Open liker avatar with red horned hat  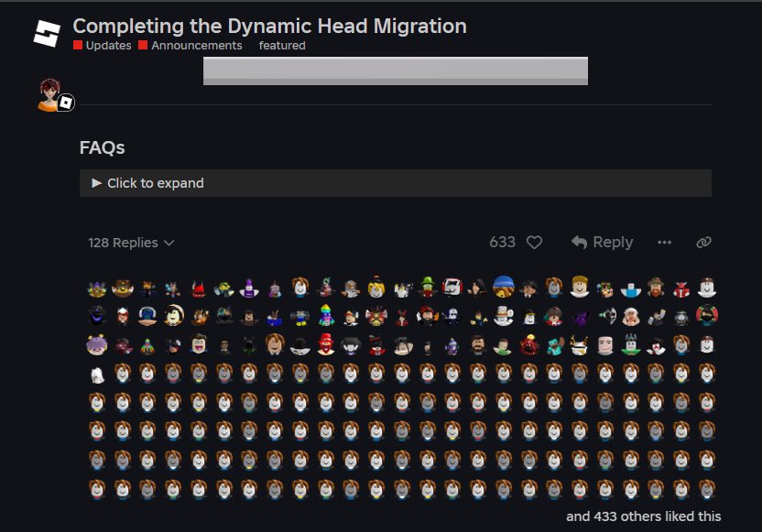point(198,289)
